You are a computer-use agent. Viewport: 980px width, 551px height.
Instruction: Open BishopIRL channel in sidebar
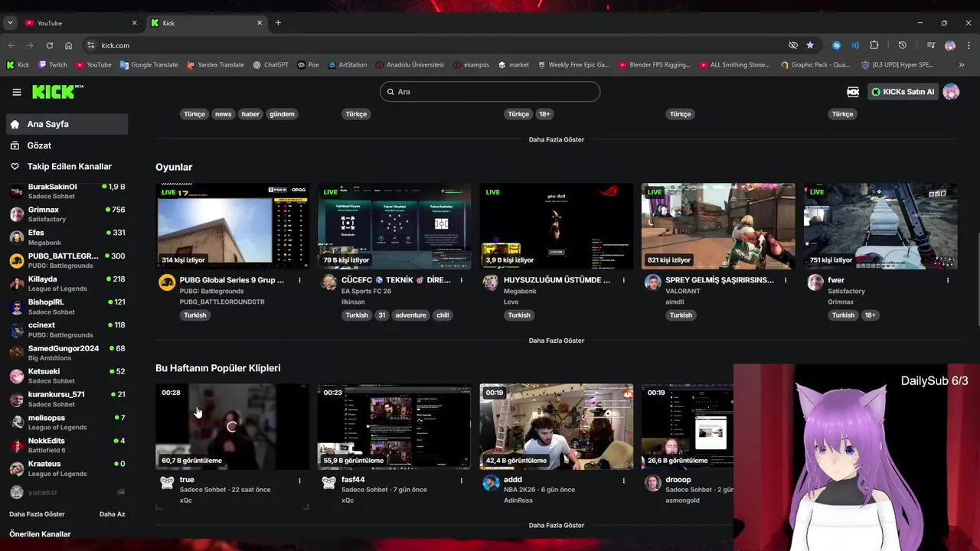(67, 307)
